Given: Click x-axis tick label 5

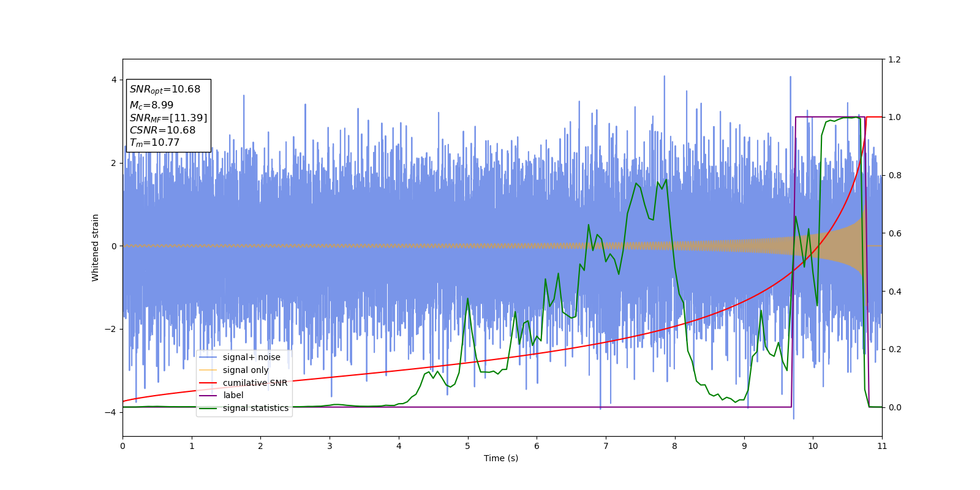Looking at the screenshot, I should (x=468, y=446).
